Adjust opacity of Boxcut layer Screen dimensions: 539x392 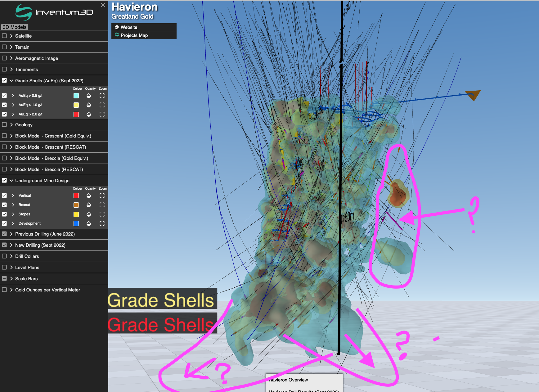89,205
